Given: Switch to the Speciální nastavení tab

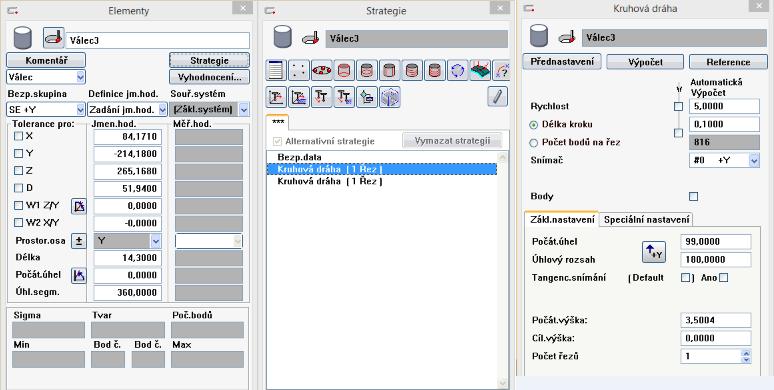Looking at the screenshot, I should click(x=646, y=220).
